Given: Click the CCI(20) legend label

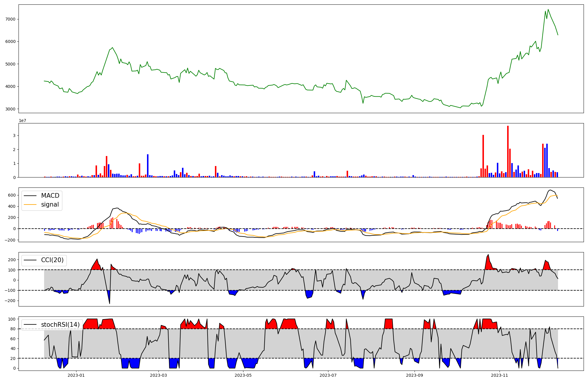Looking at the screenshot, I should coord(52,260).
